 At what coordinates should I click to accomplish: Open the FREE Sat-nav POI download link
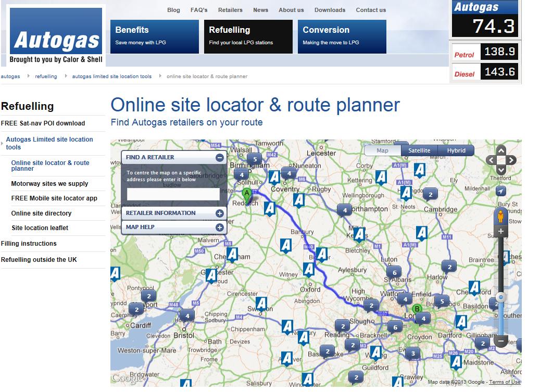tap(43, 123)
